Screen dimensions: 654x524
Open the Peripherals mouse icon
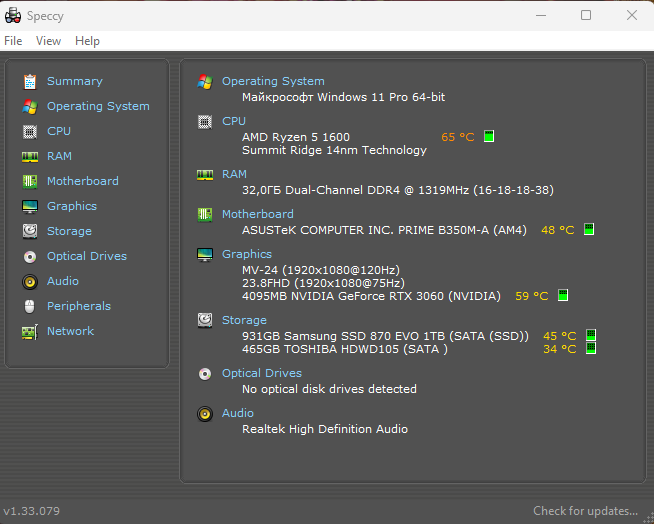[29, 306]
